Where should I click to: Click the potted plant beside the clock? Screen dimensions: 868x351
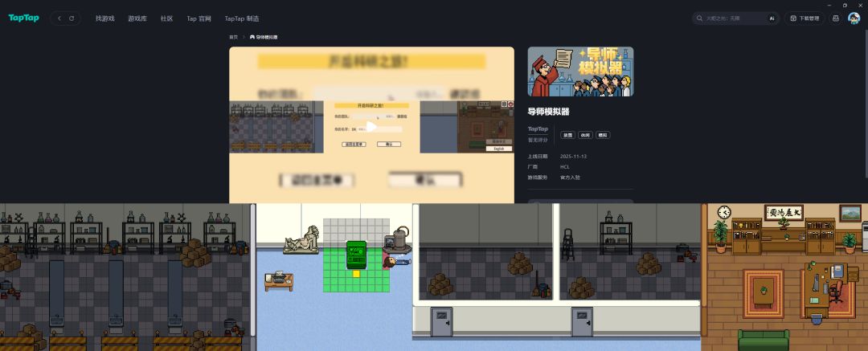(719, 236)
